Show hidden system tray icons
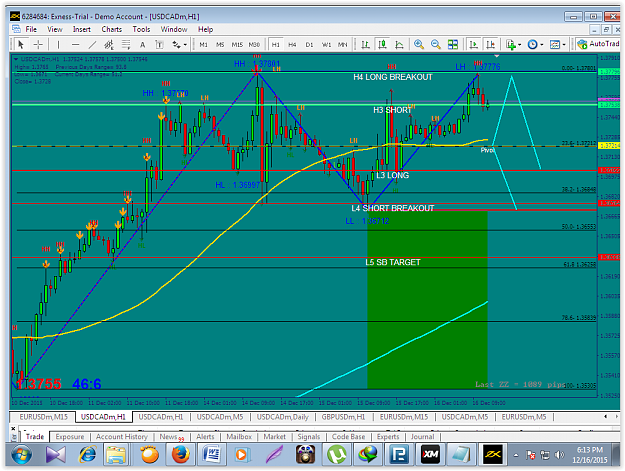625x471 pixels. tap(516, 455)
